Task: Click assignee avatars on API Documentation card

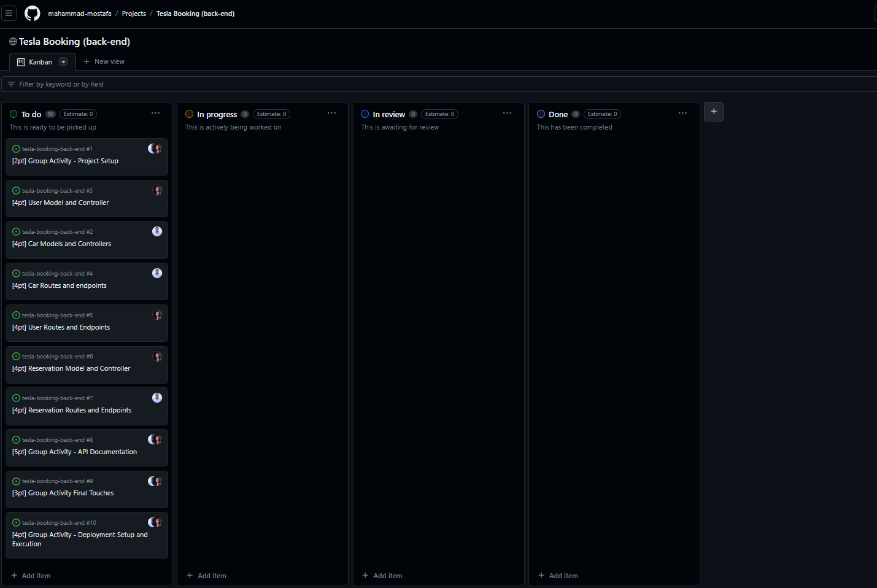Action: [x=155, y=439]
